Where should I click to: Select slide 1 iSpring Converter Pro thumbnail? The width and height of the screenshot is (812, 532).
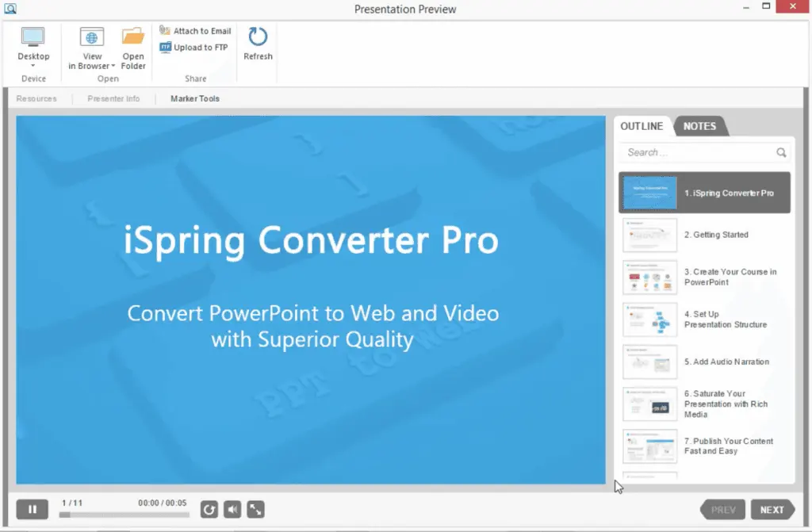(649, 193)
